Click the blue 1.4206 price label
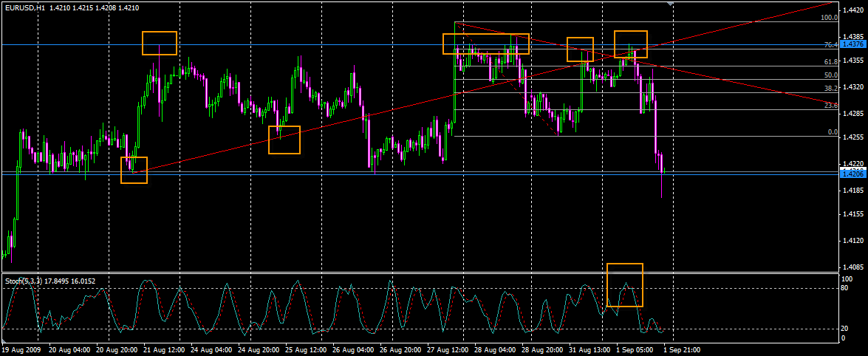This screenshot has width=868, height=356. tap(852, 173)
